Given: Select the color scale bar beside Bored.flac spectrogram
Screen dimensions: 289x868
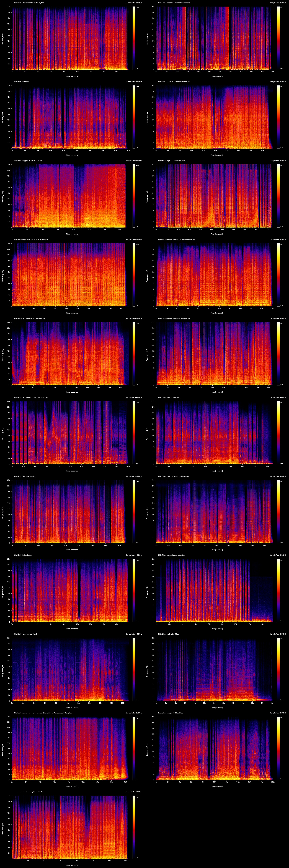Looking at the screenshot, I should pyautogui.click(x=134, y=117).
